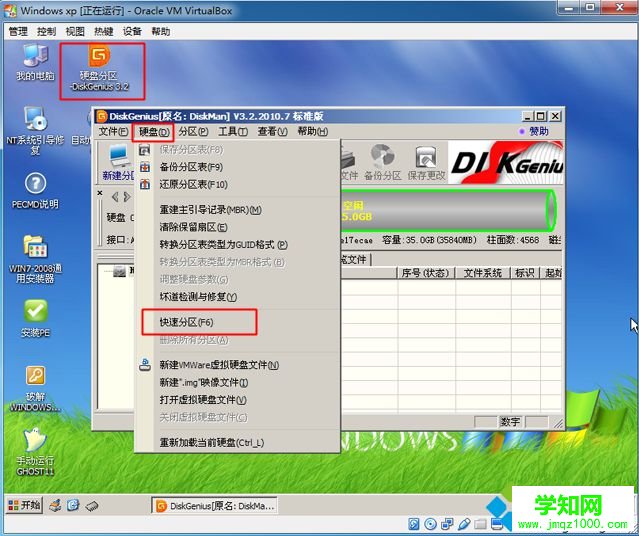Choose 转换分区表类型为GUID格式

point(237,245)
